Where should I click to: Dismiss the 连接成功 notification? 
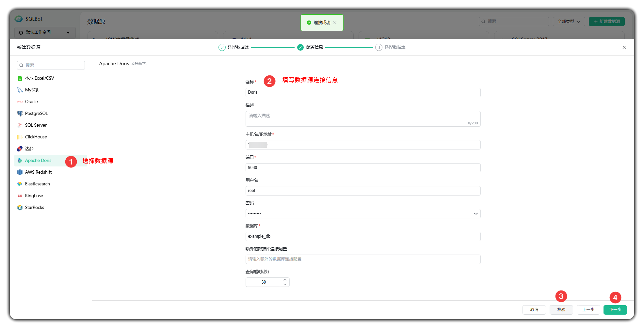tap(335, 23)
